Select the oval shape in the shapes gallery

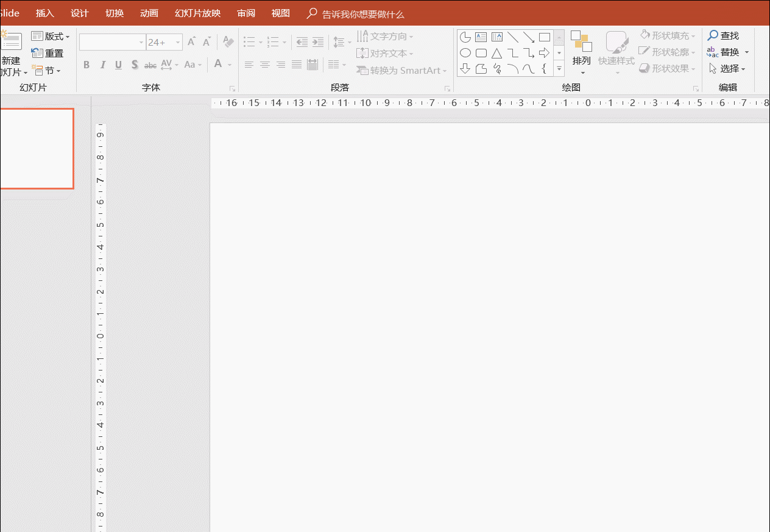(x=465, y=53)
